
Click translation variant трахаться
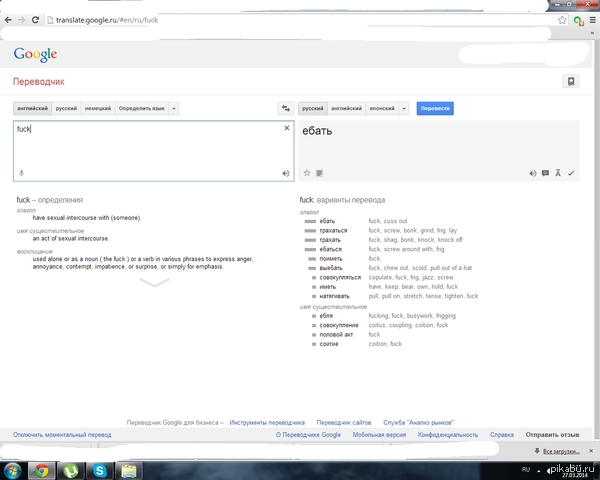333,230
